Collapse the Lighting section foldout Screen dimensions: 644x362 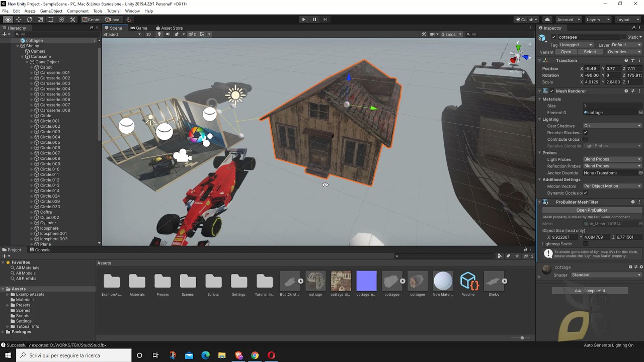click(540, 119)
